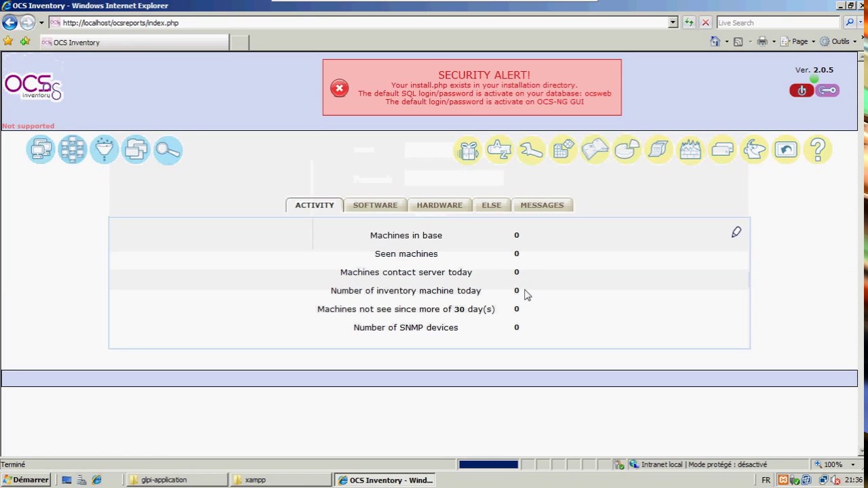Click the red Stop loading button
The image size is (868, 488).
click(705, 22)
